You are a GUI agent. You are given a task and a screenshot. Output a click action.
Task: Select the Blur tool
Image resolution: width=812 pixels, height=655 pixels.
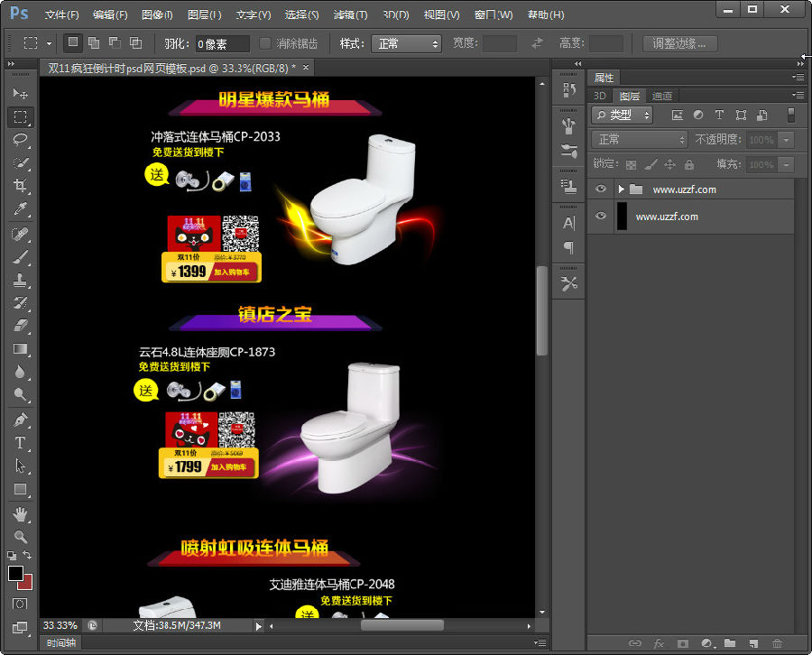(x=20, y=372)
